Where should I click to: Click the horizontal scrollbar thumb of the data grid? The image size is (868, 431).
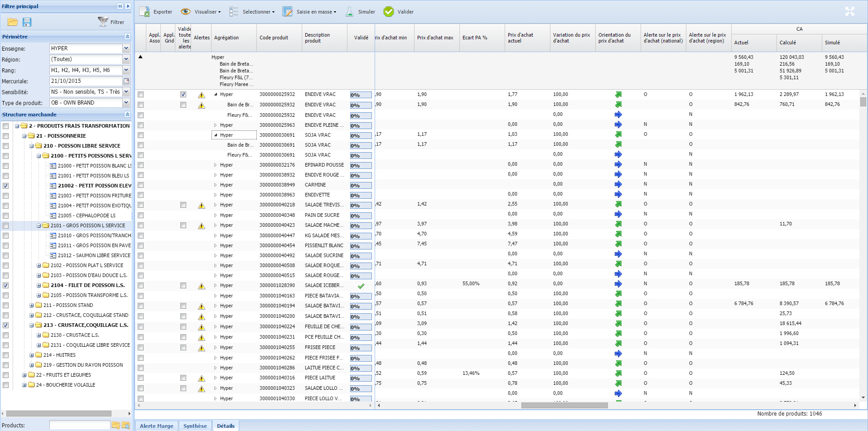[564, 406]
